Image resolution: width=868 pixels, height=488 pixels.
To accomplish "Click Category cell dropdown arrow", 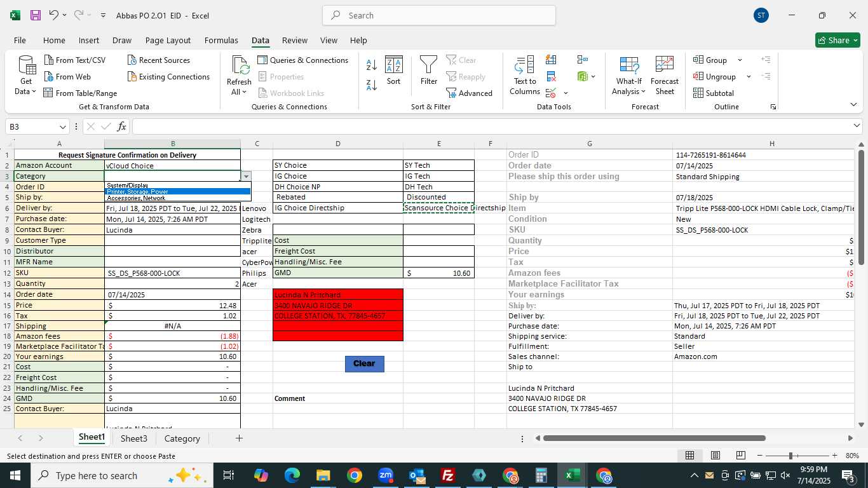I will [246, 176].
